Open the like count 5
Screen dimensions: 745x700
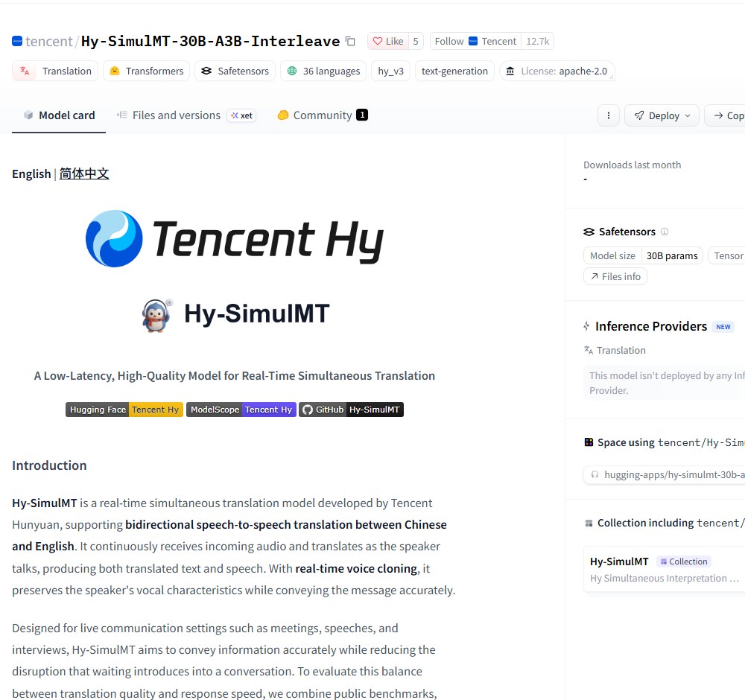(x=416, y=41)
